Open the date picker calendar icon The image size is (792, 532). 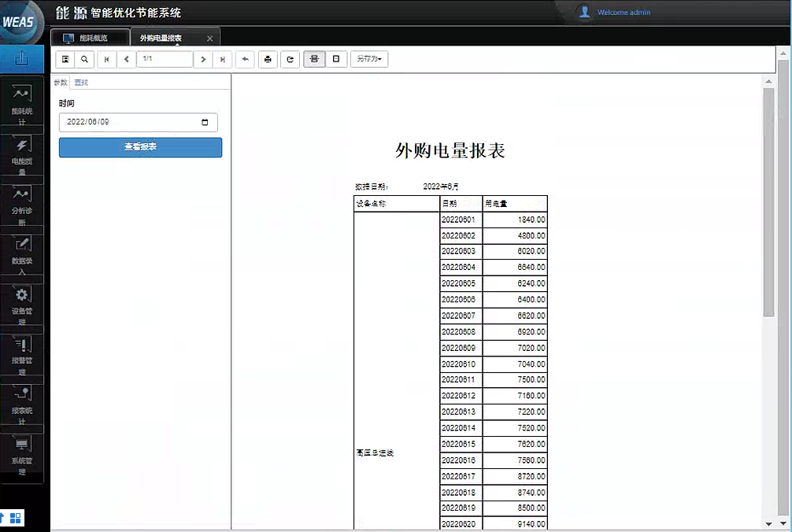205,123
